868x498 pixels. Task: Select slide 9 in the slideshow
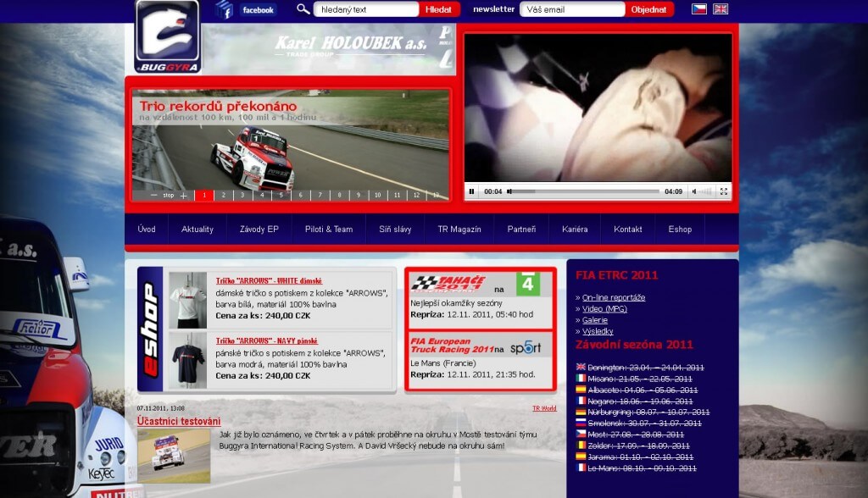[359, 196]
